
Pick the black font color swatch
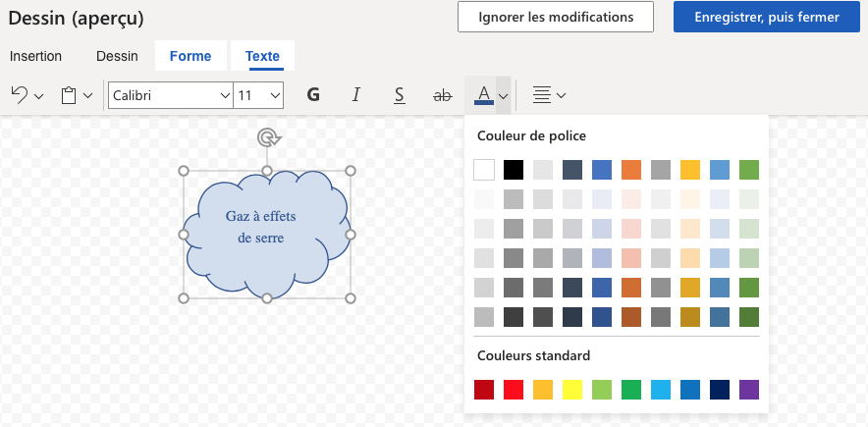(514, 170)
